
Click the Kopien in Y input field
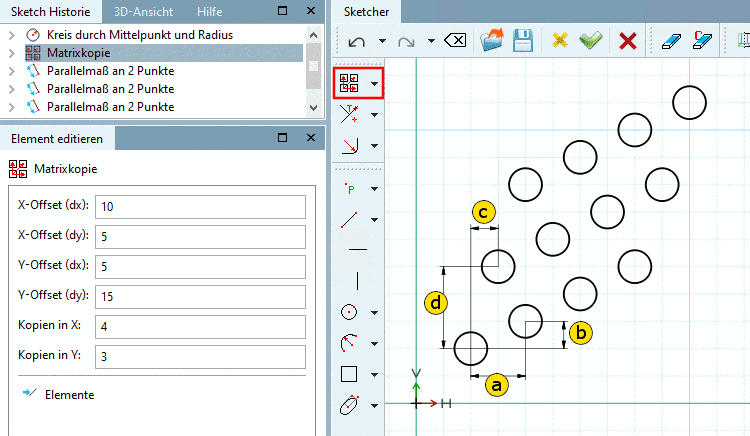coord(200,357)
